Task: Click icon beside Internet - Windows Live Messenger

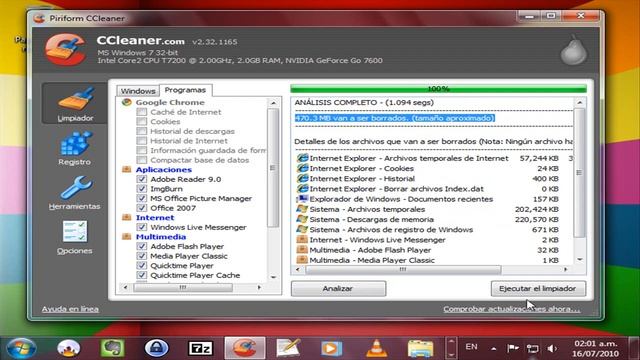Action: 302,240
